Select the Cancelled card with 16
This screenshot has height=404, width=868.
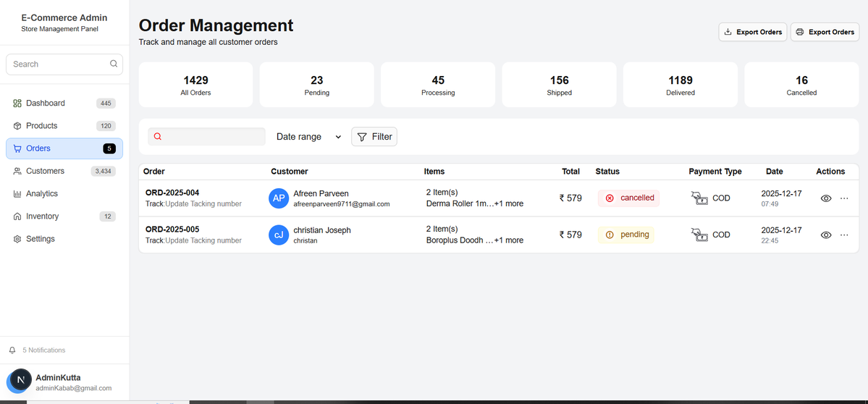pos(801,85)
